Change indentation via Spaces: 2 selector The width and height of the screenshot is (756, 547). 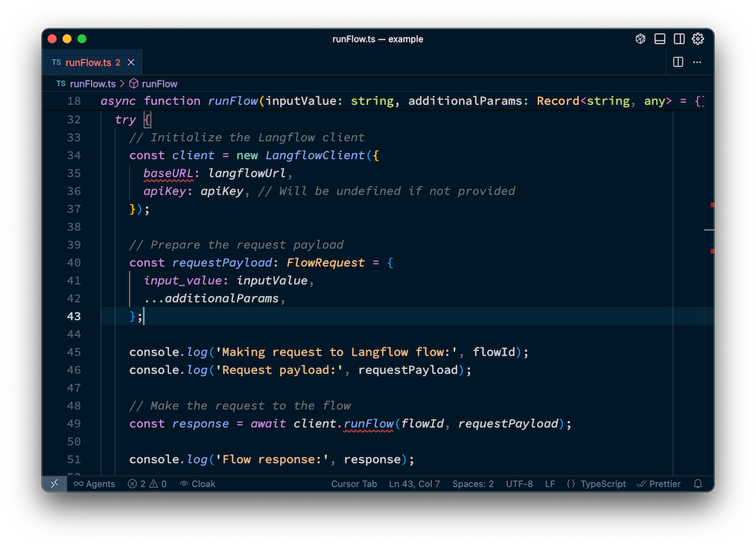[472, 484]
